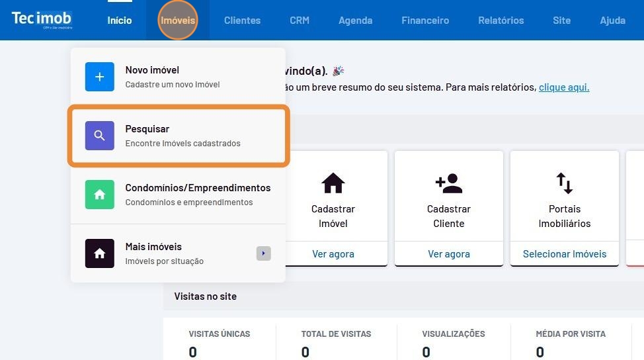The height and width of the screenshot is (360, 644).
Task: Click the blue plus icon for Novo imóvel
Action: 100,77
